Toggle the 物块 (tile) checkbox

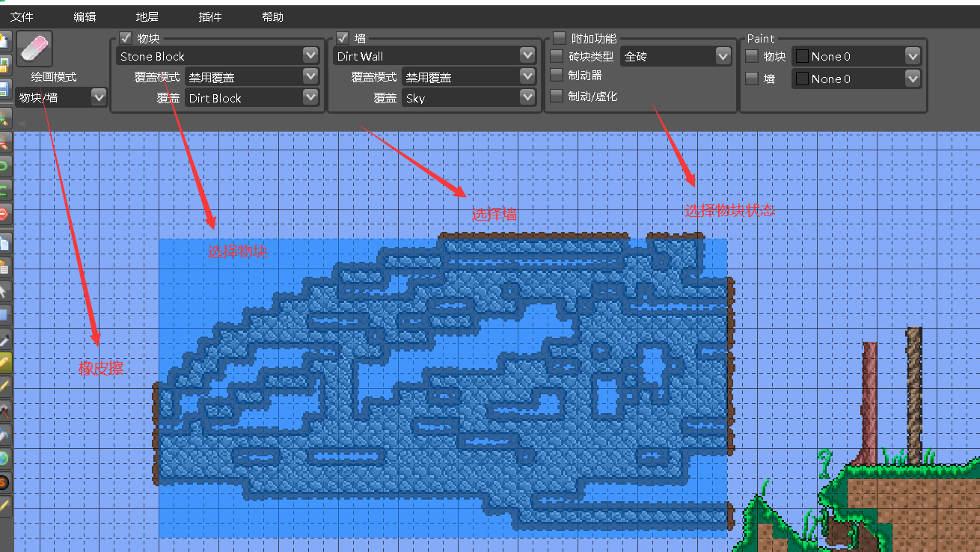click(x=126, y=38)
